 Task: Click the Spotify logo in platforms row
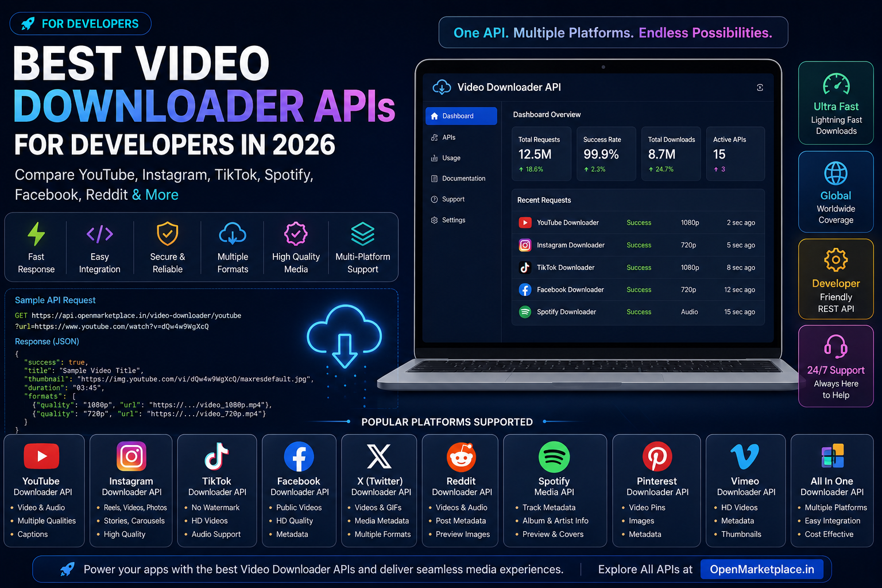pyautogui.click(x=554, y=457)
